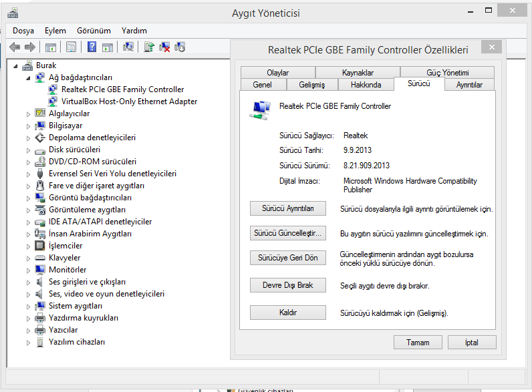Click the action pane toolbar icon

(x=108, y=47)
